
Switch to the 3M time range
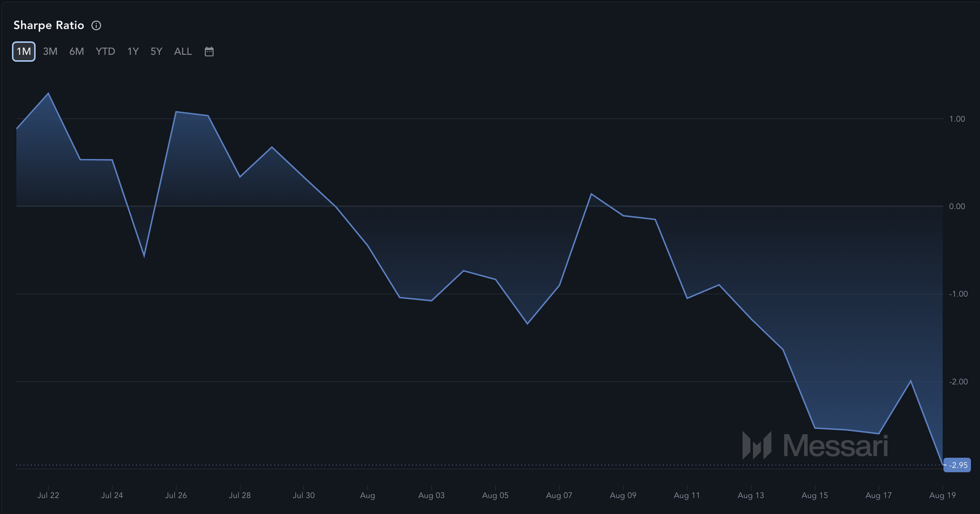(x=50, y=51)
